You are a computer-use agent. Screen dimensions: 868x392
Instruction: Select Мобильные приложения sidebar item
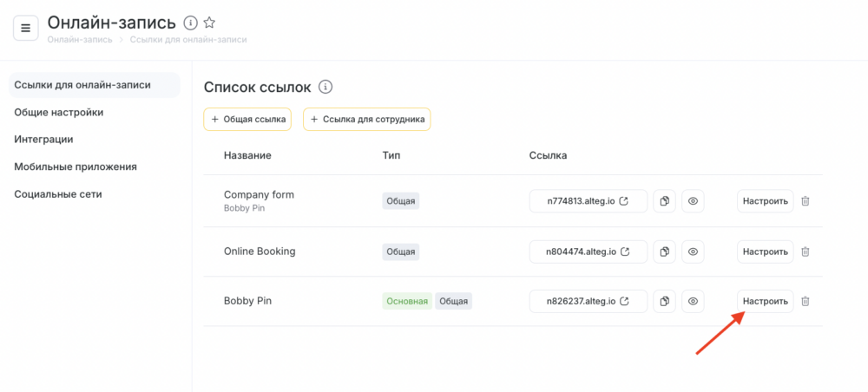pyautogui.click(x=76, y=167)
